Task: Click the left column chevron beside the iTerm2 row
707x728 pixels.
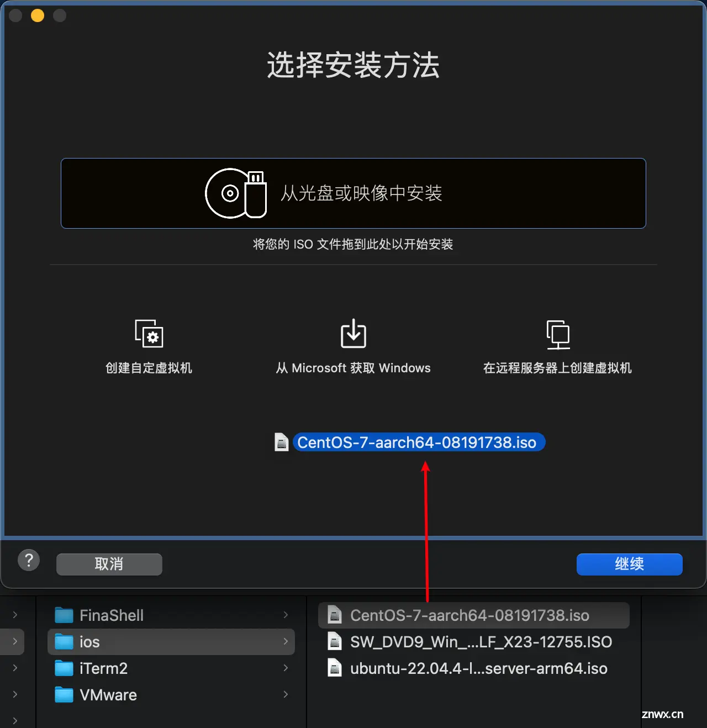Action: click(15, 668)
